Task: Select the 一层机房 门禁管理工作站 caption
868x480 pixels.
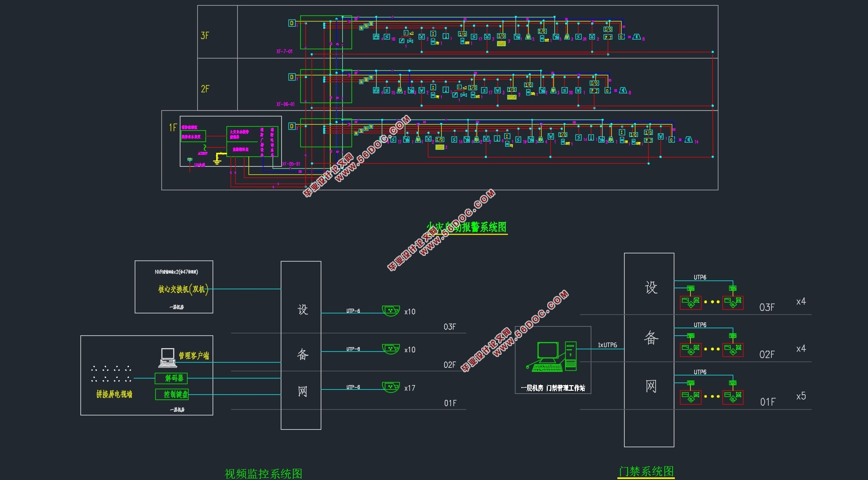Action: click(553, 388)
